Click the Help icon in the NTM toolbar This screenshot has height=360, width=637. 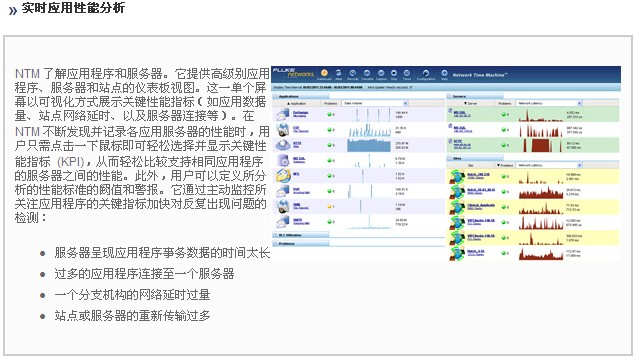pos(444,73)
